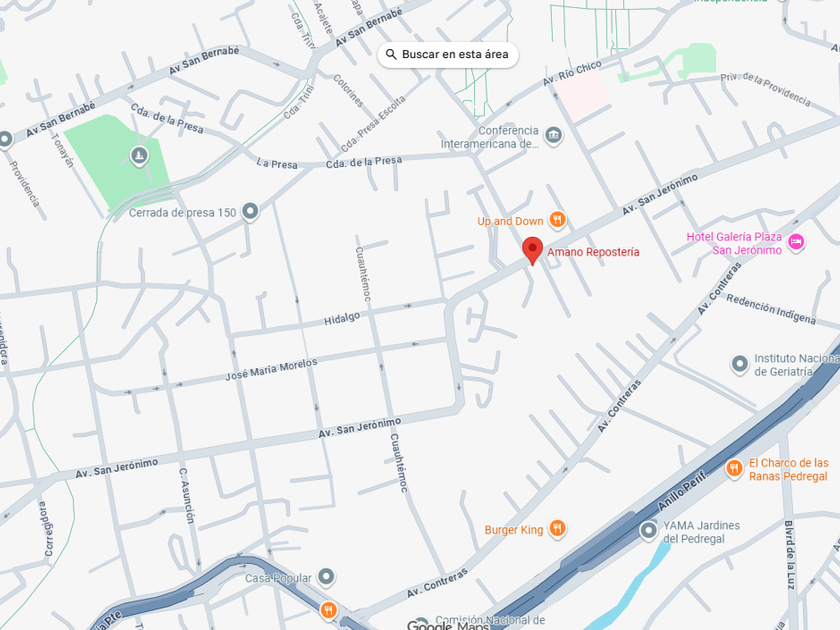
Task: Open the Up and Down restaurant icon
Action: pyautogui.click(x=557, y=220)
